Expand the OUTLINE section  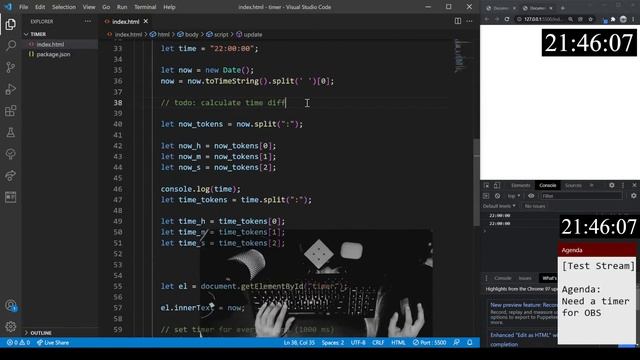38,333
